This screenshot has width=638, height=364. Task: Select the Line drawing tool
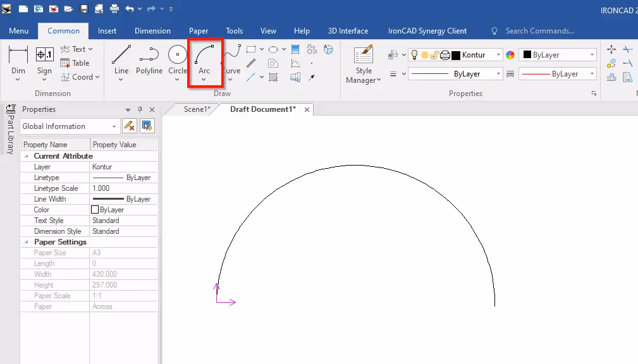point(121,60)
